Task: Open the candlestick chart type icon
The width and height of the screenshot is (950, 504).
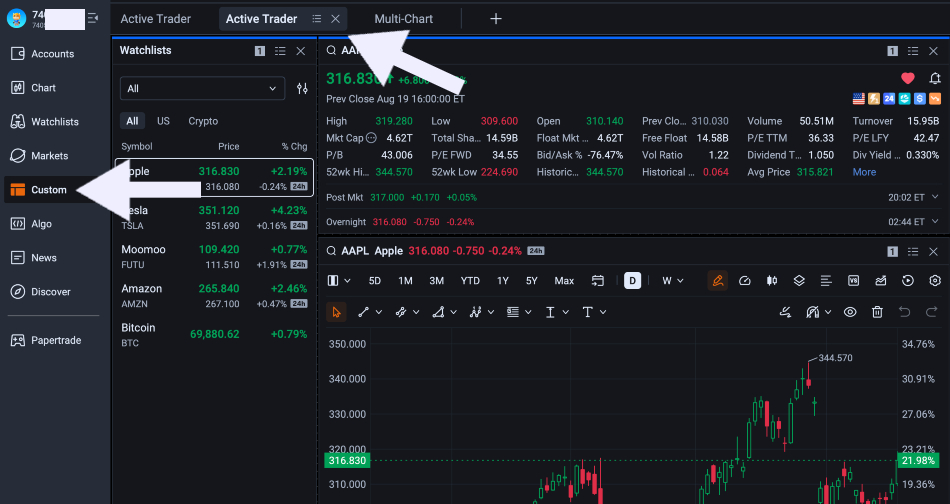Action: point(772,280)
